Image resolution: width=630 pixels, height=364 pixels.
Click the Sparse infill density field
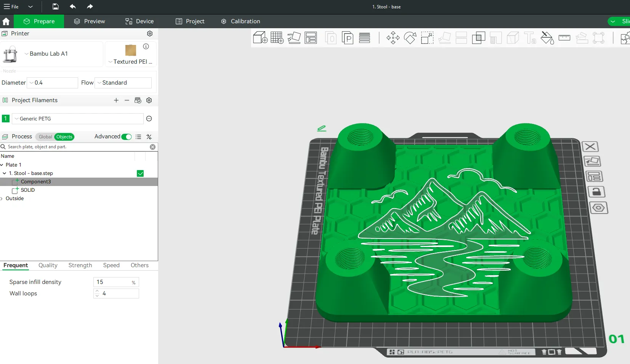click(116, 282)
